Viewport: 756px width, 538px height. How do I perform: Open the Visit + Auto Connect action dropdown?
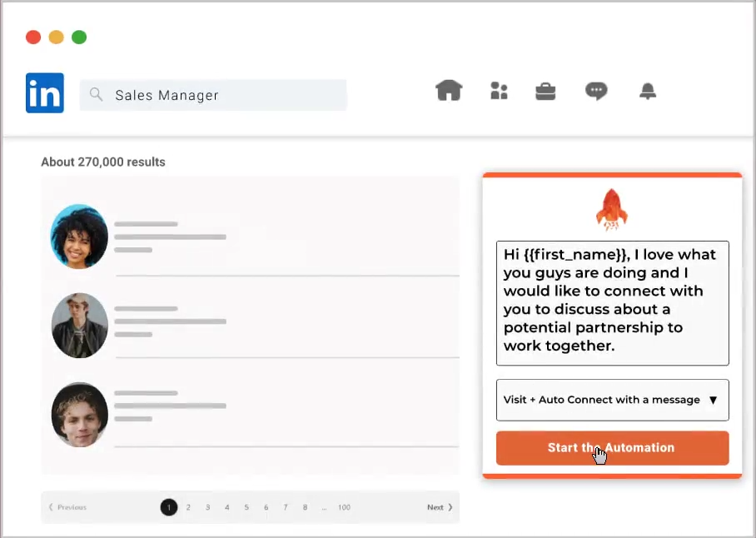(x=612, y=400)
